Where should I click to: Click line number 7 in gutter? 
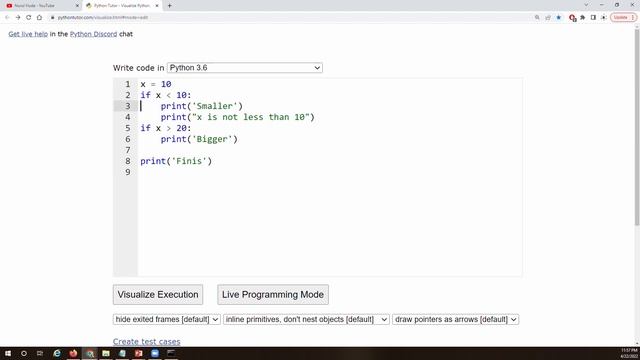click(128, 150)
